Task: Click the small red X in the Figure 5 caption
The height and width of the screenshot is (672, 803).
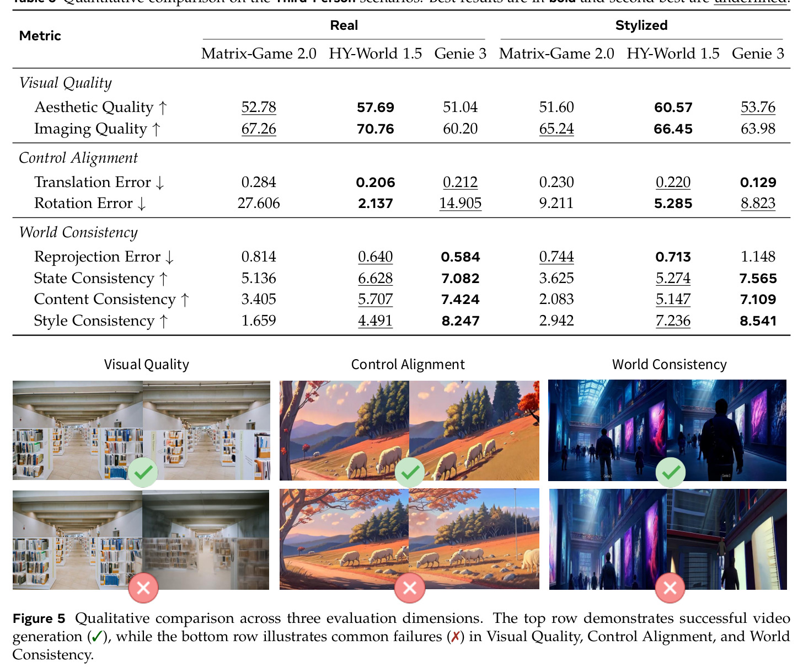Action: click(x=456, y=637)
